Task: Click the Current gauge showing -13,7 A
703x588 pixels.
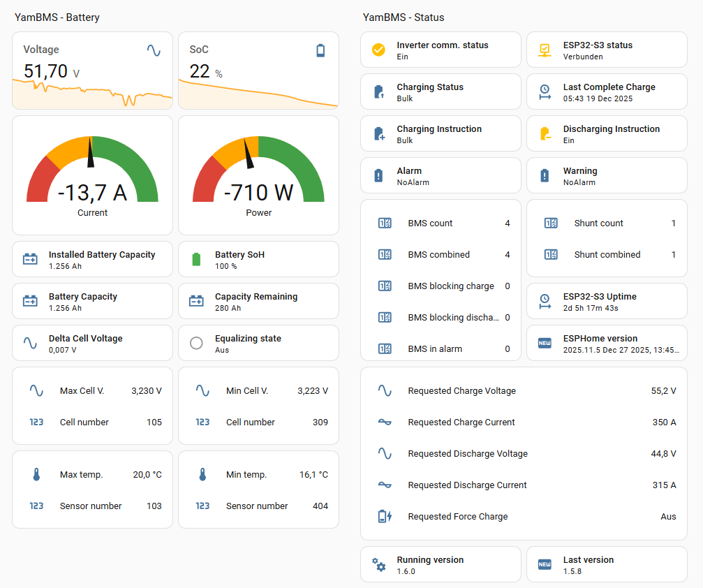Action: coord(92,176)
